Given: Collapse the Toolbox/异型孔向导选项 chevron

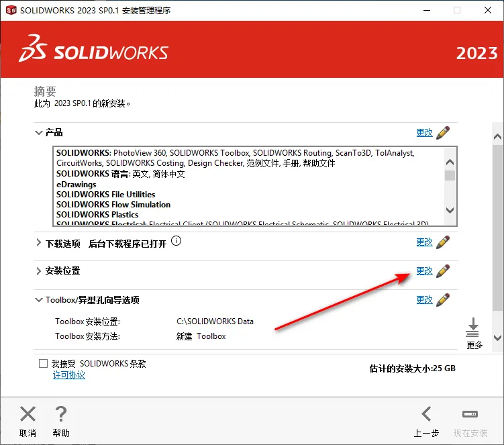Looking at the screenshot, I should coord(38,300).
